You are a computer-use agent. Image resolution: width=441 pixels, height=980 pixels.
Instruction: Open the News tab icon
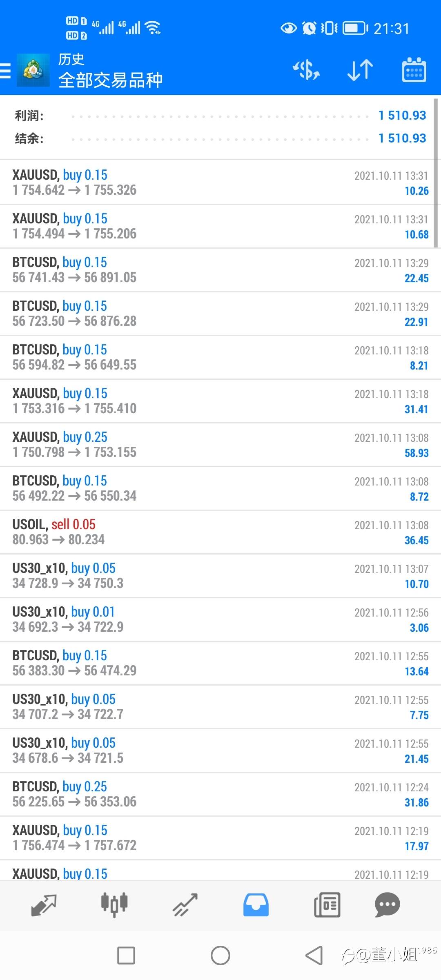click(327, 905)
